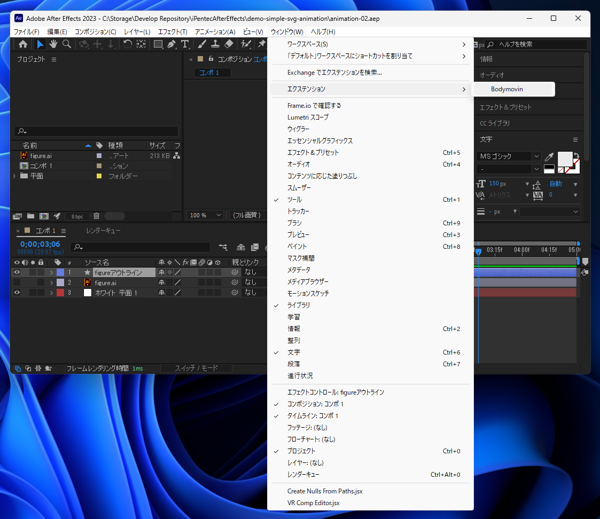Screen dimensions: 600x519
Task: Hide the ホワイト 平面 1 layer eye
Action: click(17, 292)
